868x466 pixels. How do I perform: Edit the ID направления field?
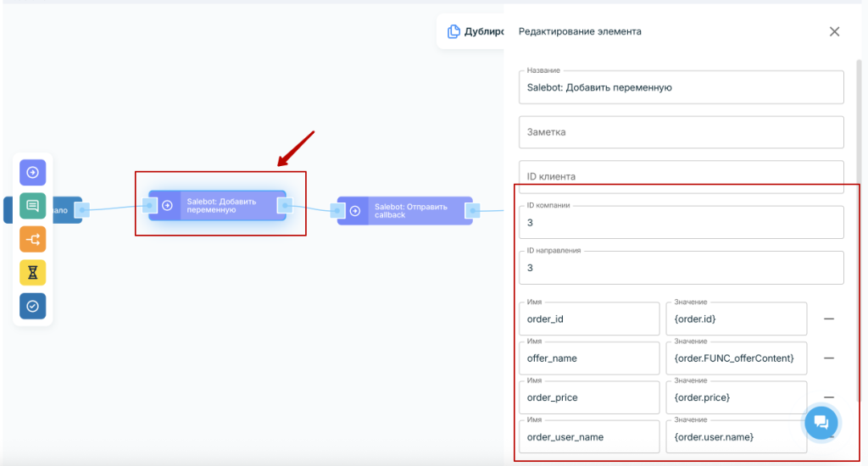pos(681,268)
